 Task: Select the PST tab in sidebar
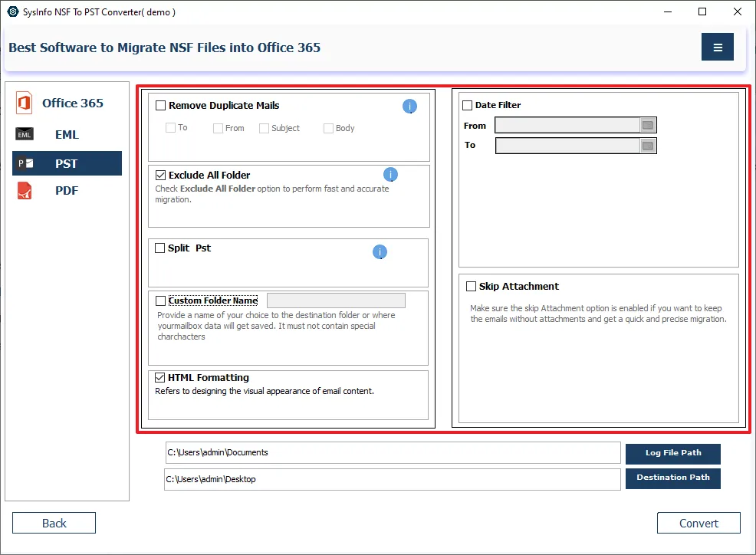click(x=67, y=163)
